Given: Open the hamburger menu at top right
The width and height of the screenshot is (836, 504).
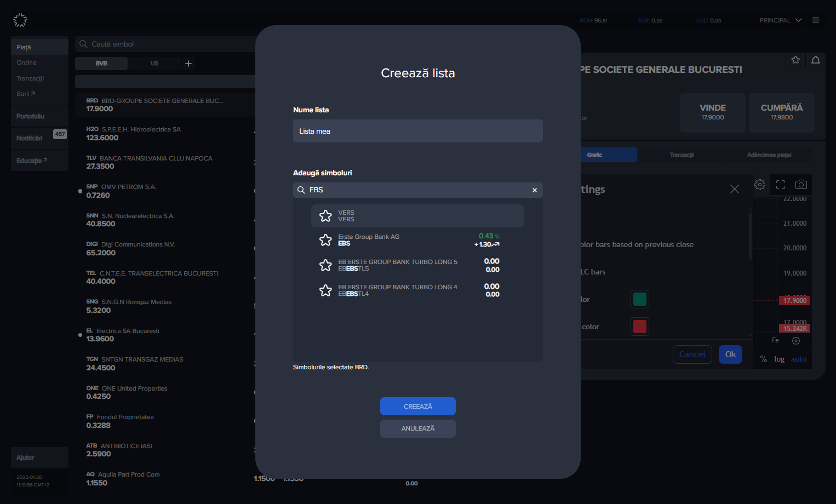Looking at the screenshot, I should point(816,20).
